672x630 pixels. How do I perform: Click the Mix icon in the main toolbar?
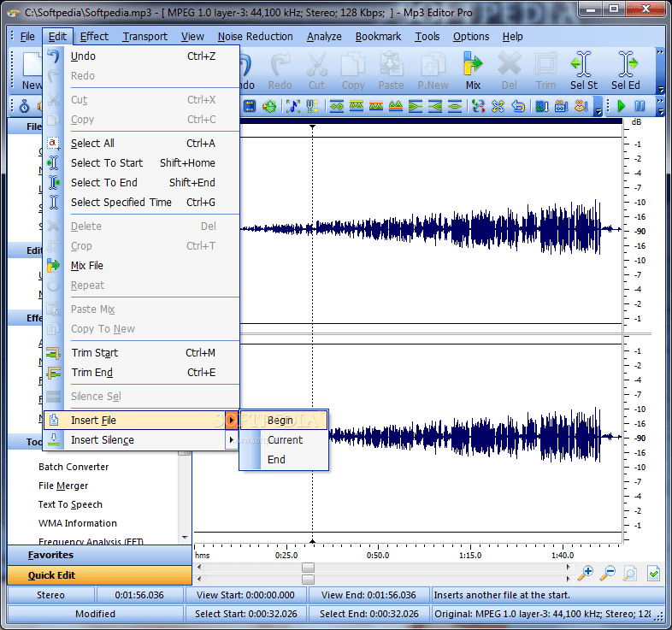473,70
